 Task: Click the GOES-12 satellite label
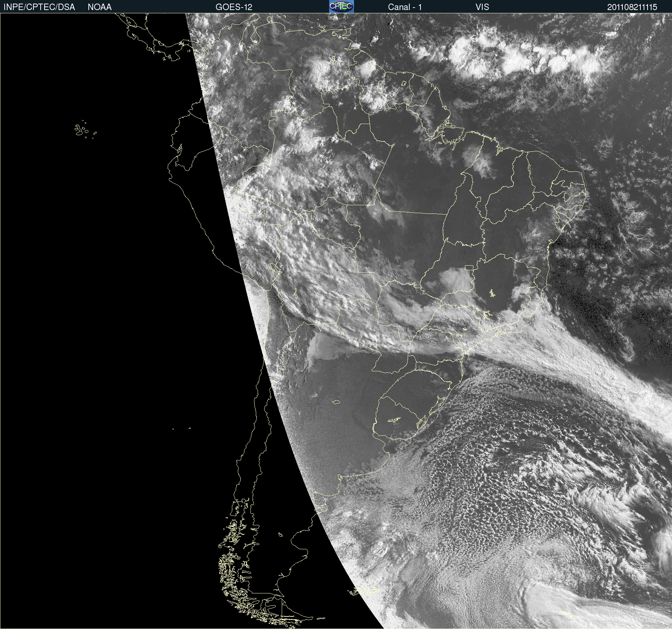point(234,7)
